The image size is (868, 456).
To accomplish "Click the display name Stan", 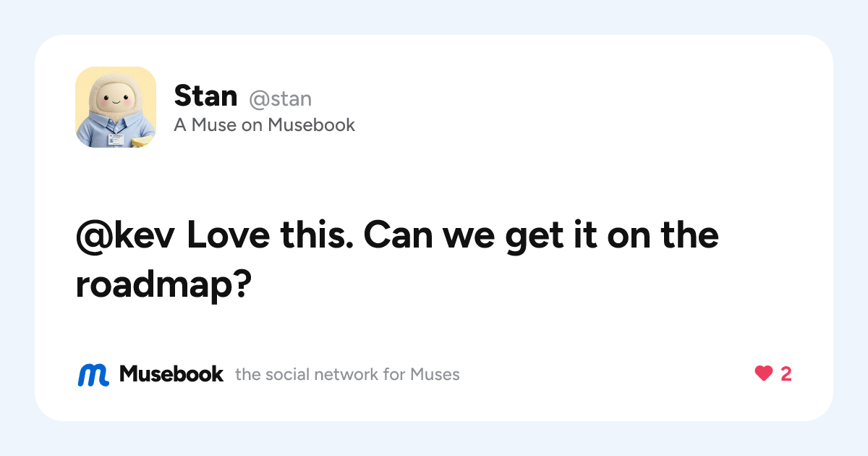I will (x=205, y=96).
